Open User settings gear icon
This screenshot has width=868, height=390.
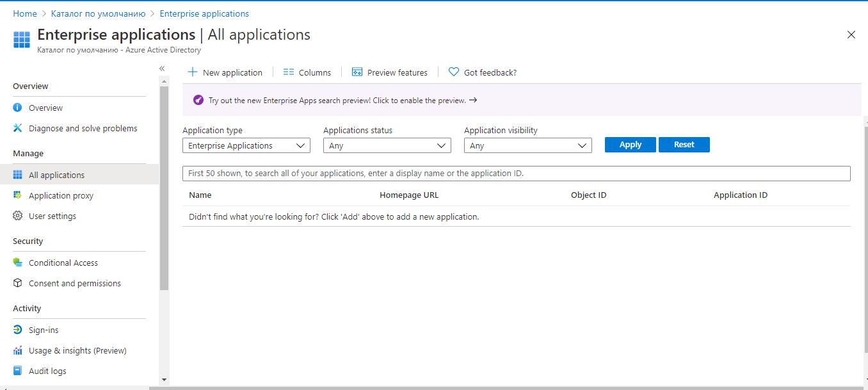tap(18, 216)
